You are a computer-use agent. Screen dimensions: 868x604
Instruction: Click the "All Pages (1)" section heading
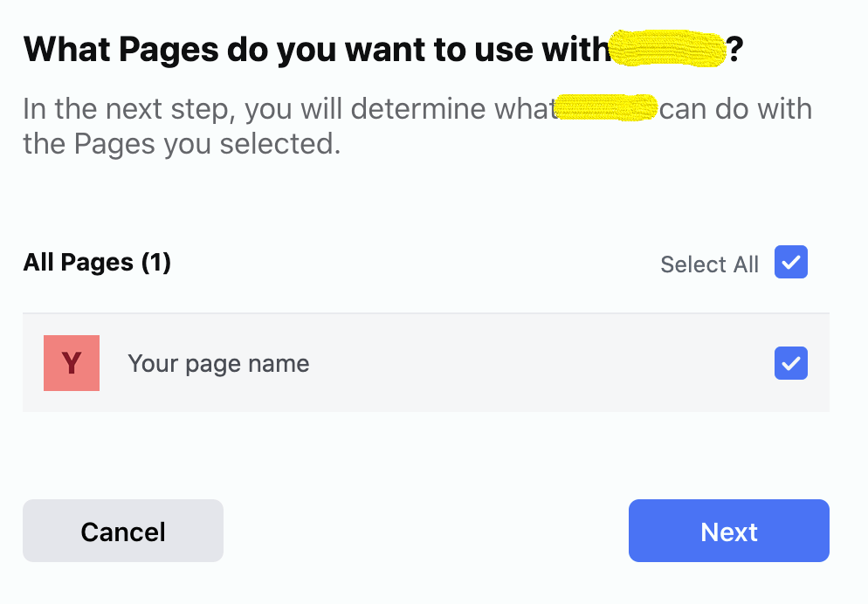96,263
